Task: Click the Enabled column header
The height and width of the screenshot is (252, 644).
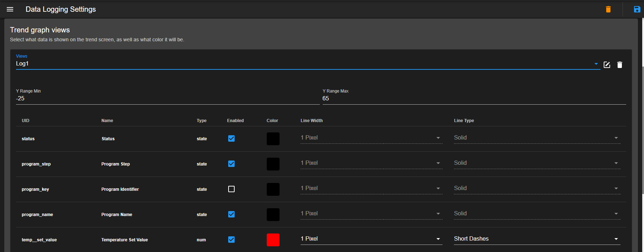Action: 235,121
